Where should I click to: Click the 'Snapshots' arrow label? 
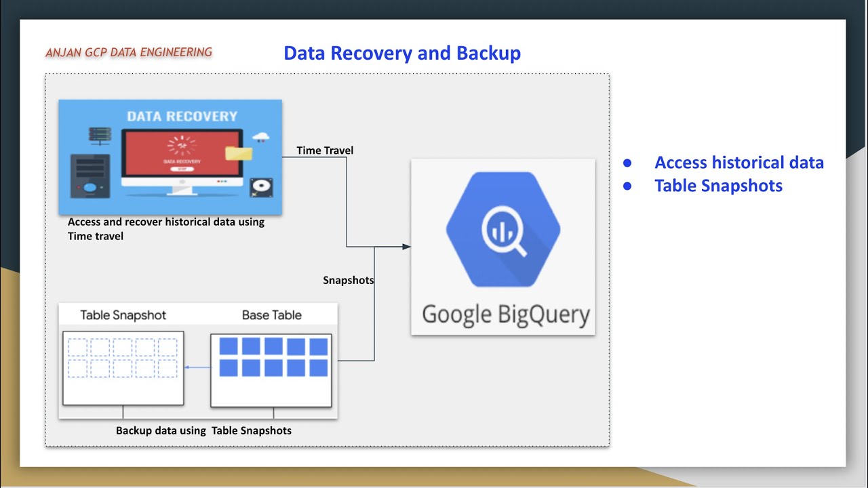[x=349, y=280]
